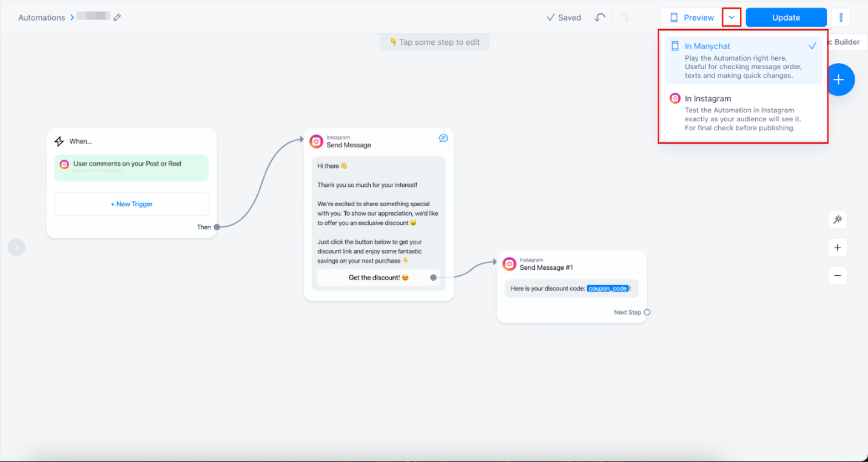Click the magic wand auto-arrange icon
The height and width of the screenshot is (462, 868).
(x=837, y=219)
